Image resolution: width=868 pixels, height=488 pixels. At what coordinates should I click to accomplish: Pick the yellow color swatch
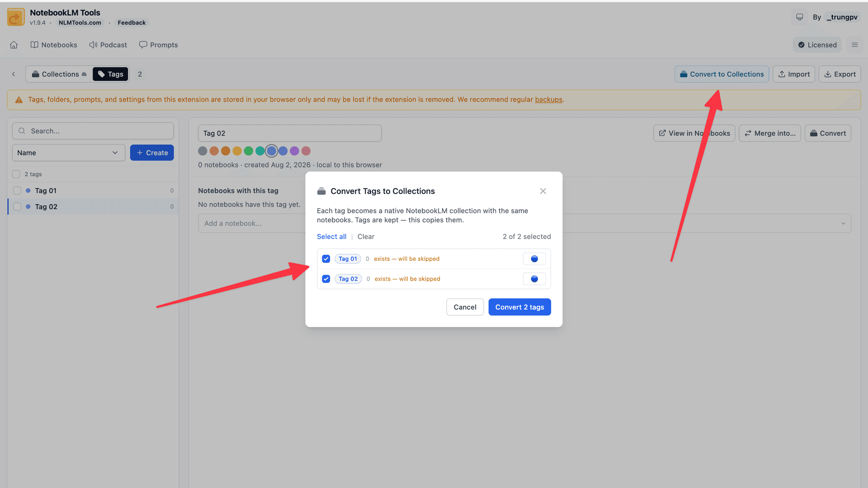237,151
